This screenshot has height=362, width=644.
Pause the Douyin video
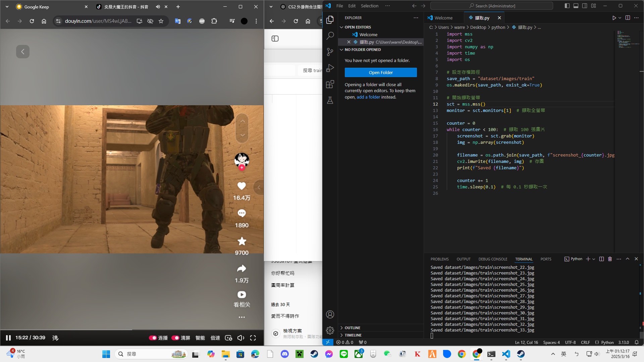point(8,338)
